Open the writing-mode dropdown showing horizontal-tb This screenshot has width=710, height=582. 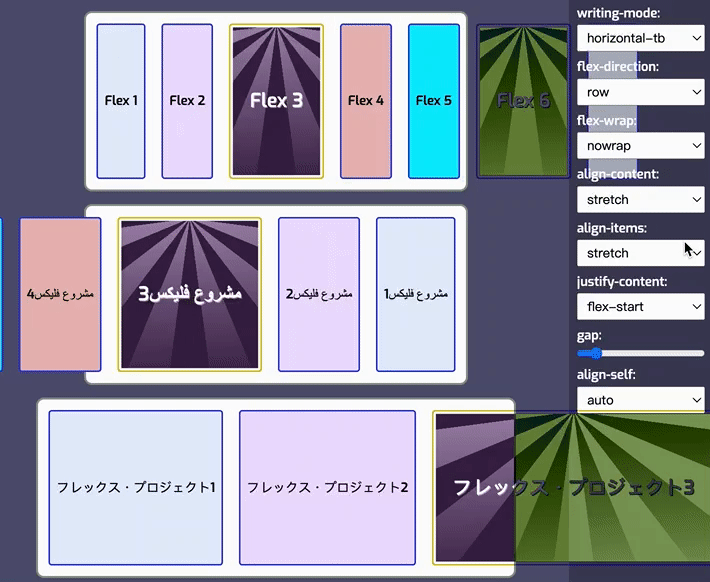coord(640,38)
